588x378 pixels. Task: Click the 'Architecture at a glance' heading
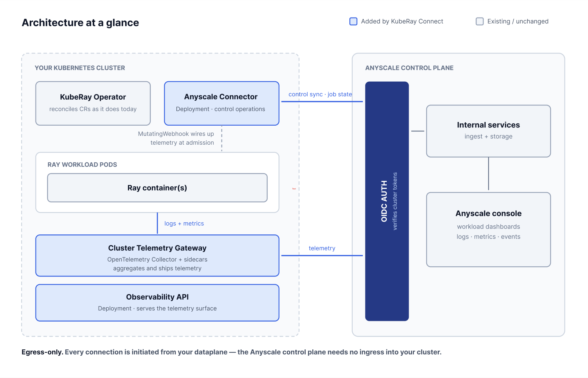coord(80,23)
